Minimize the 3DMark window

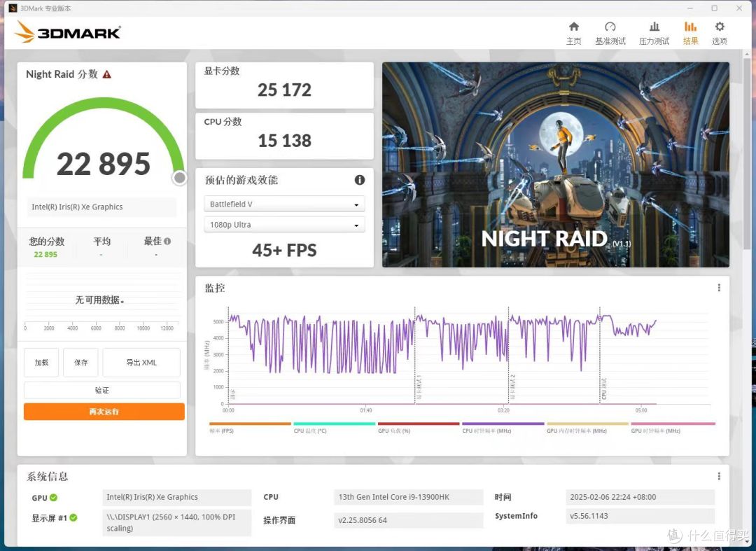[690, 8]
